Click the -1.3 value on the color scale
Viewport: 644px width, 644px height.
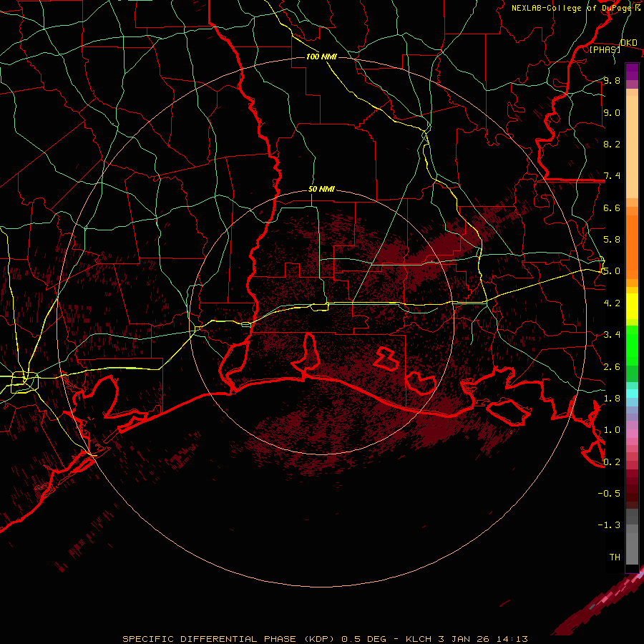click(x=609, y=525)
